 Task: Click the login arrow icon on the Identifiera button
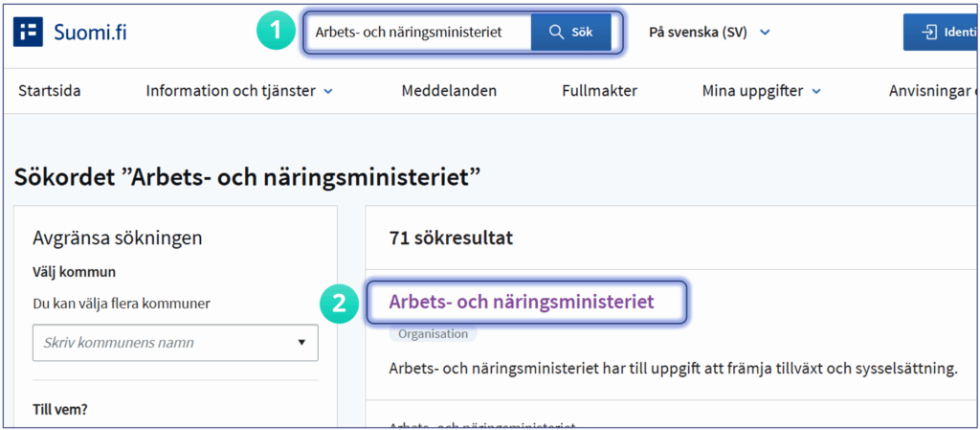(x=928, y=33)
